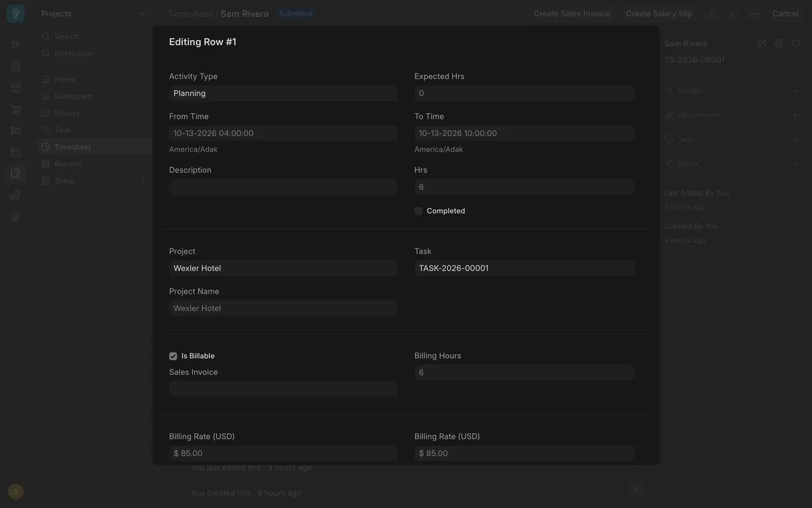This screenshot has height=508, width=812.
Task: Open Task in the sidebar
Action: click(x=94, y=130)
